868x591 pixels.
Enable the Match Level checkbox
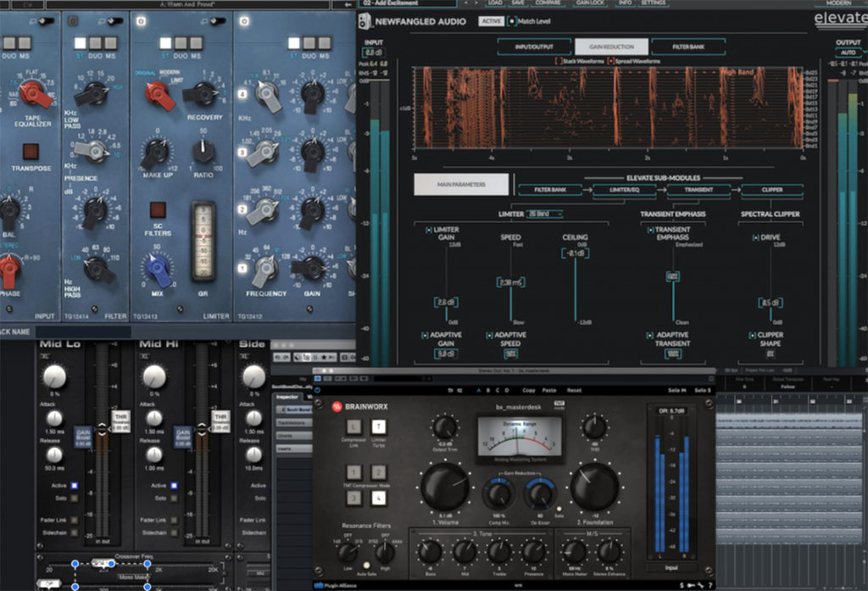click(511, 21)
